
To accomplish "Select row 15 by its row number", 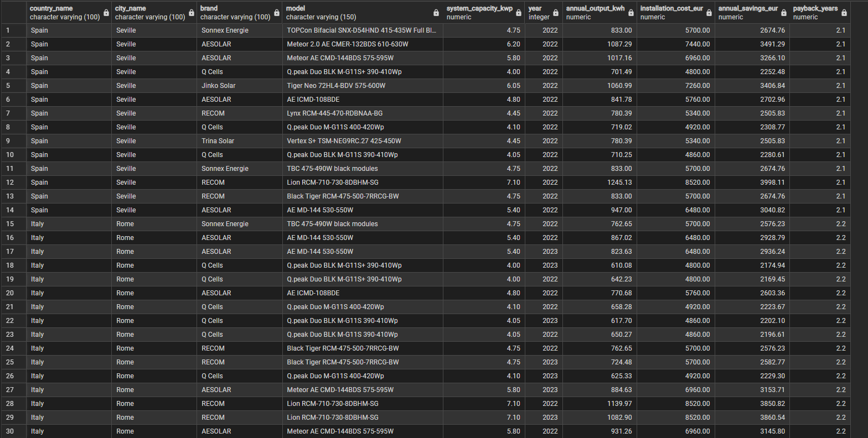I will (x=13, y=224).
